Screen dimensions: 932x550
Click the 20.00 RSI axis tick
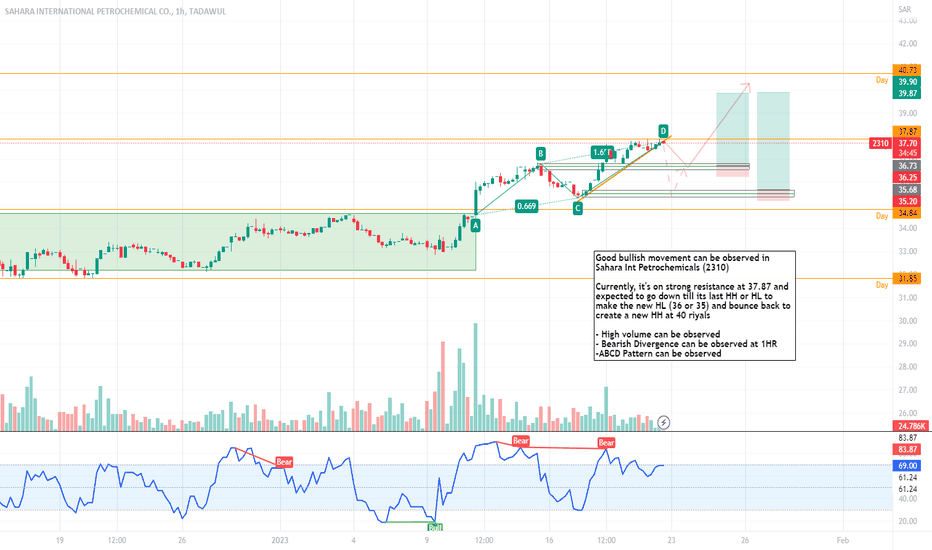pyautogui.click(x=907, y=521)
